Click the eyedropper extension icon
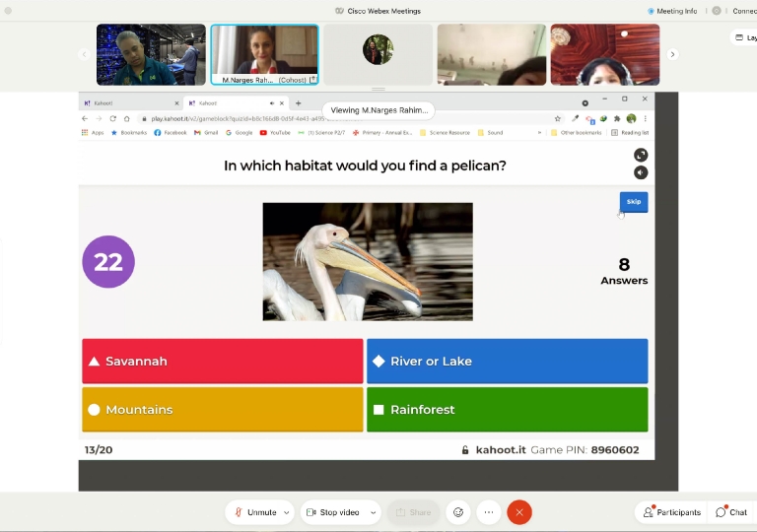757x532 pixels. tap(575, 118)
